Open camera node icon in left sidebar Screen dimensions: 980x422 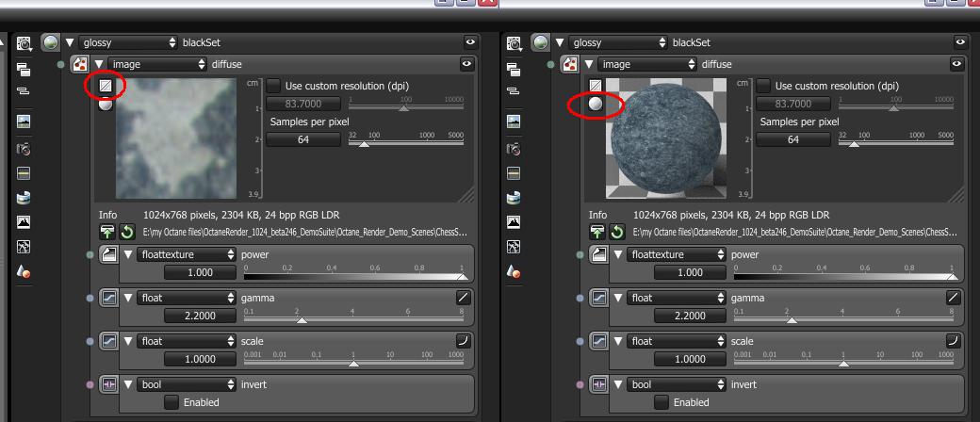pos(24,149)
